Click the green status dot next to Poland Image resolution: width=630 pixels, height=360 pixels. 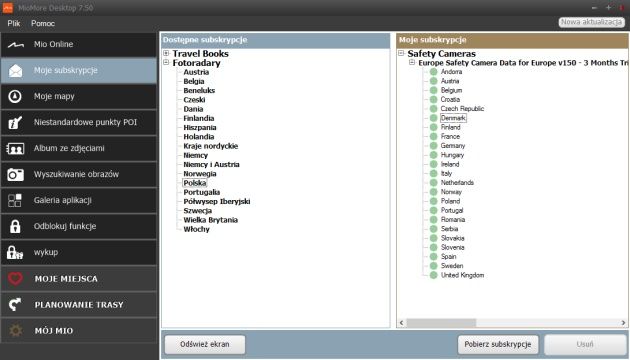[x=434, y=201]
